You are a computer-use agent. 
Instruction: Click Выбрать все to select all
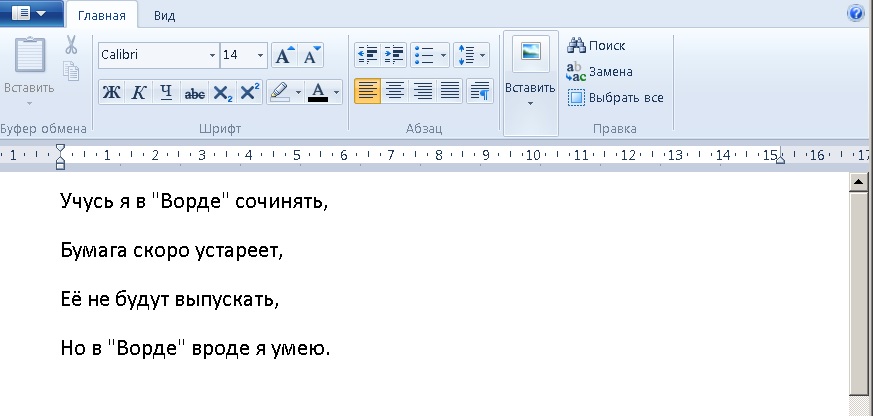pyautogui.click(x=615, y=98)
